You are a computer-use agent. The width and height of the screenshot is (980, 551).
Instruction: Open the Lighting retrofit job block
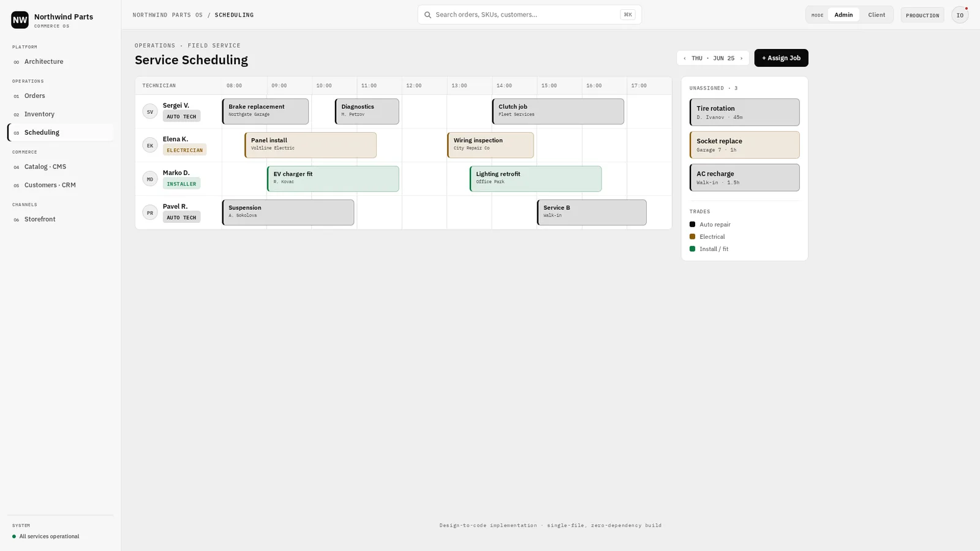point(536,179)
